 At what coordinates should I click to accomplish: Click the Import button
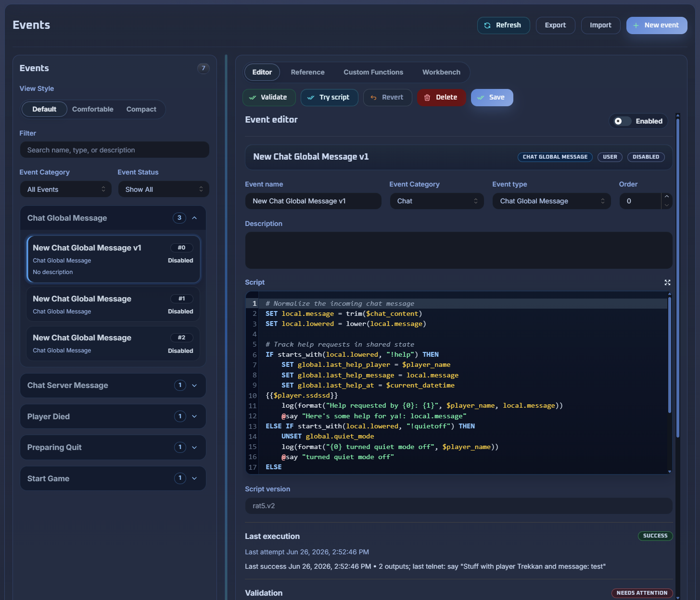coord(600,25)
